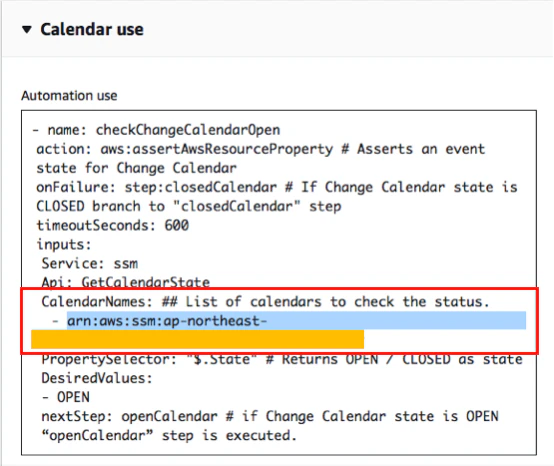Screen dimensions: 554x466
Task: Click the - OPEN value line
Action: [x=66, y=397]
